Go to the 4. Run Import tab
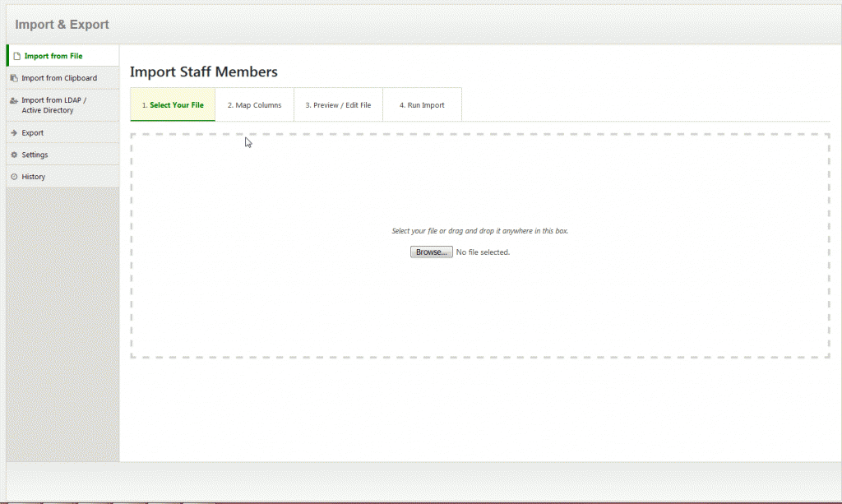This screenshot has height=504, width=842. click(422, 105)
